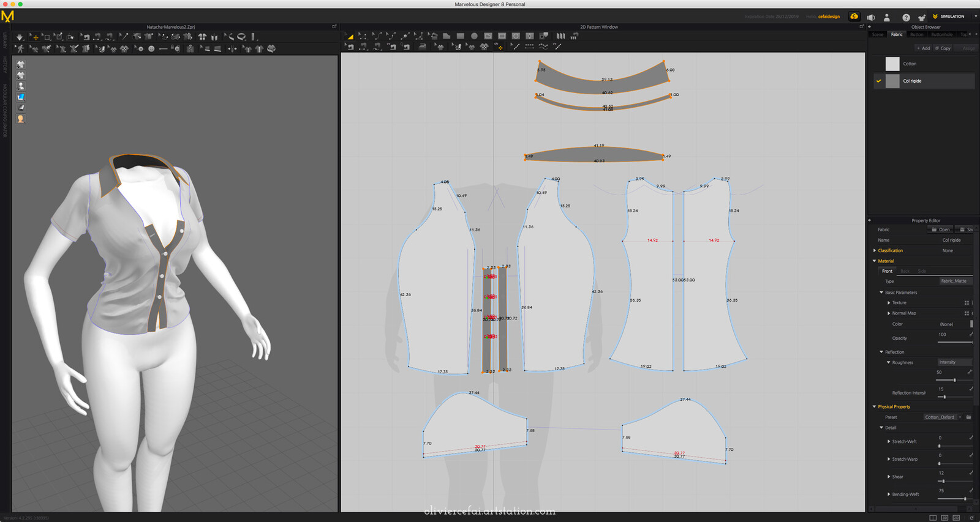The width and height of the screenshot is (980, 522).
Task: Open the vertical HISTORY side tab
Action: [4, 64]
